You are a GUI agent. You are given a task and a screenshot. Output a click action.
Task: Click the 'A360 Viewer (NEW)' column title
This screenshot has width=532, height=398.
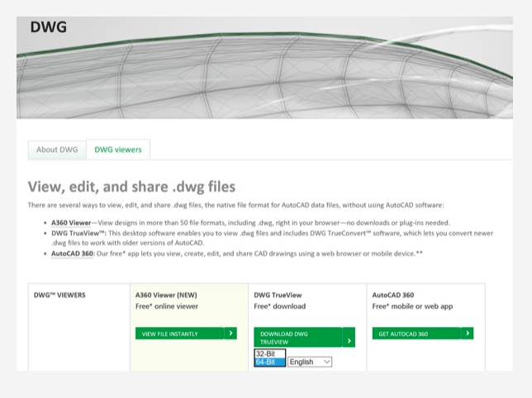(166, 295)
